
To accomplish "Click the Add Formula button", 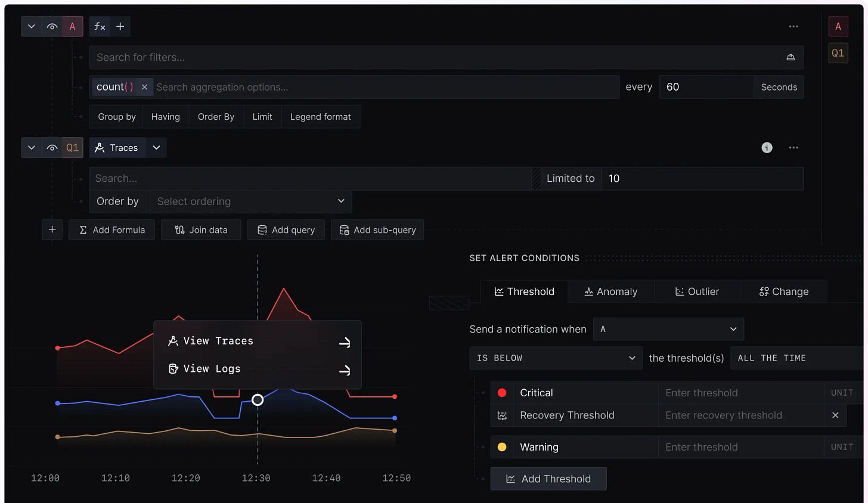I will [112, 229].
